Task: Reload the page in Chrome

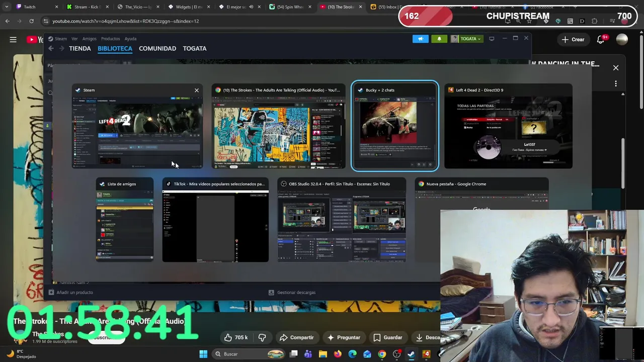Action: coord(31,21)
